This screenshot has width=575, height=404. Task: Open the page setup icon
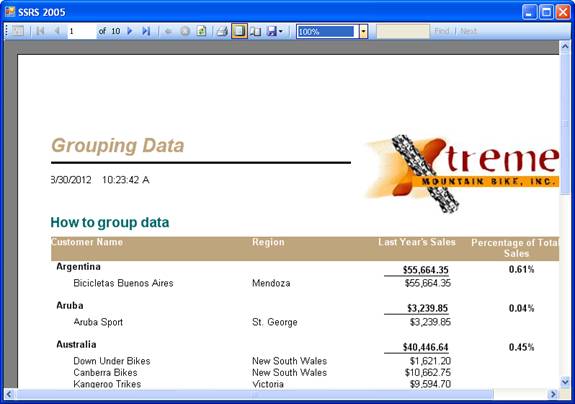coord(256,31)
